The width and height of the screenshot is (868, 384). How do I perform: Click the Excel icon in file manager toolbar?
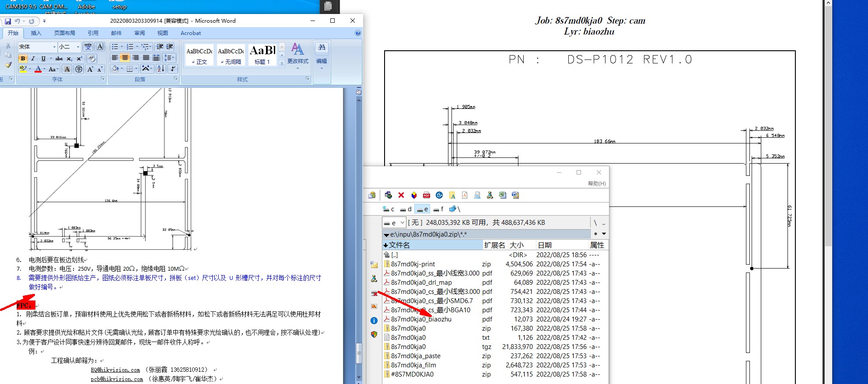coord(503,195)
